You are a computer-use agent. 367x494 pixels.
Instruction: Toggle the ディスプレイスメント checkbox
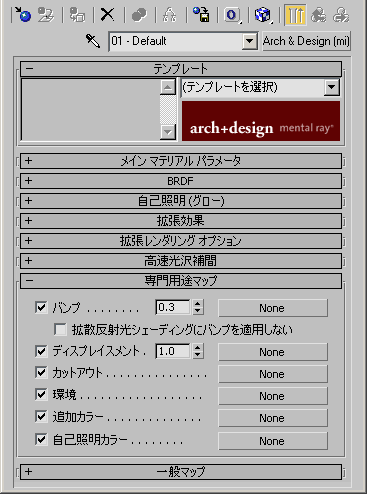tap(41, 351)
